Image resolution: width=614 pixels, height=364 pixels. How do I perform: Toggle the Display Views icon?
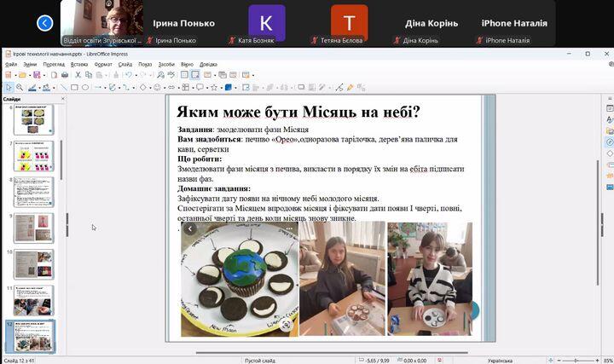pyautogui.click(x=195, y=75)
